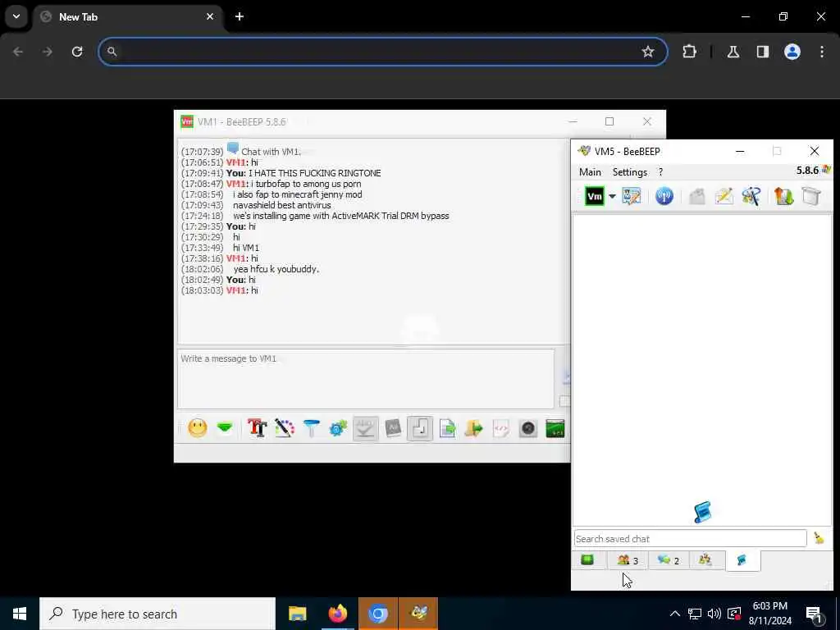Open the Windows Start menu
Screen dimensions: 840x630
point(20,614)
